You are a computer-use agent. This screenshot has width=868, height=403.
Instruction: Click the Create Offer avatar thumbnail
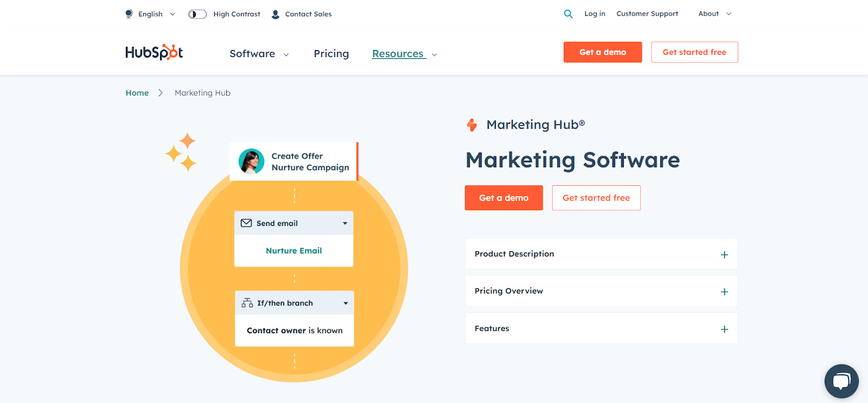[252, 161]
